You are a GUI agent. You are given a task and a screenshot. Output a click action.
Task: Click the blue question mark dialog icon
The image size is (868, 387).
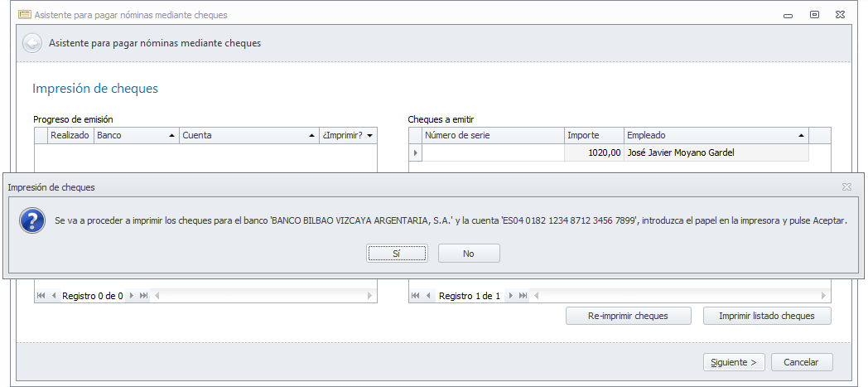pos(32,220)
